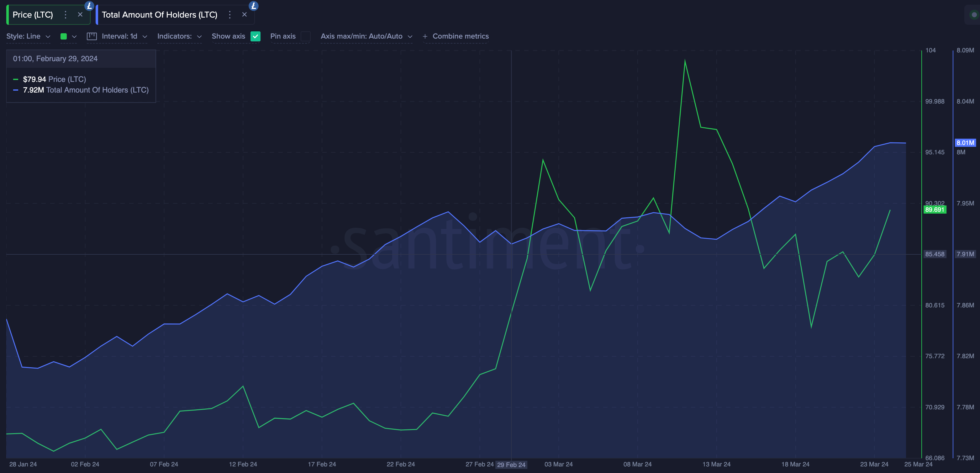Click the three-dot options menu for Total Amount Of Holders
Viewport: 980px width, 473px height.
pos(229,14)
